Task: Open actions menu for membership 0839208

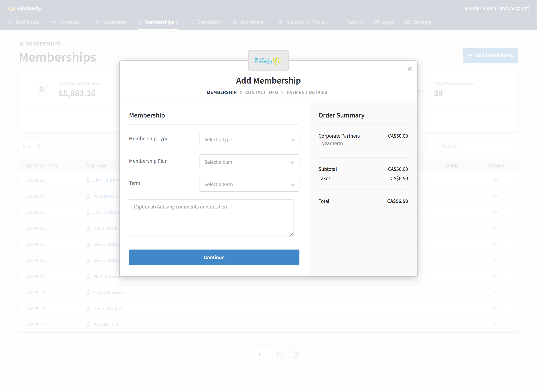Action: [496, 260]
